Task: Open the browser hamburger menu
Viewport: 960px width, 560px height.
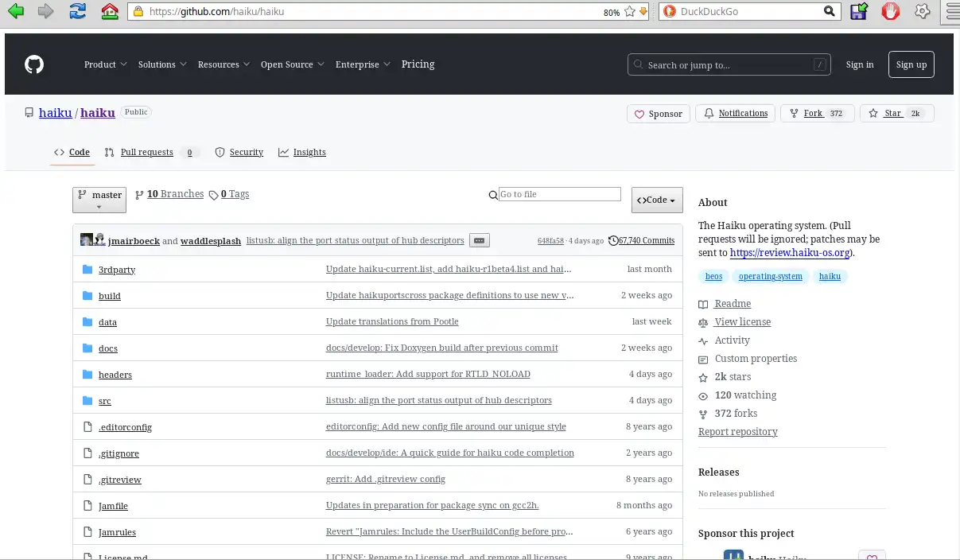Action: 951,11
